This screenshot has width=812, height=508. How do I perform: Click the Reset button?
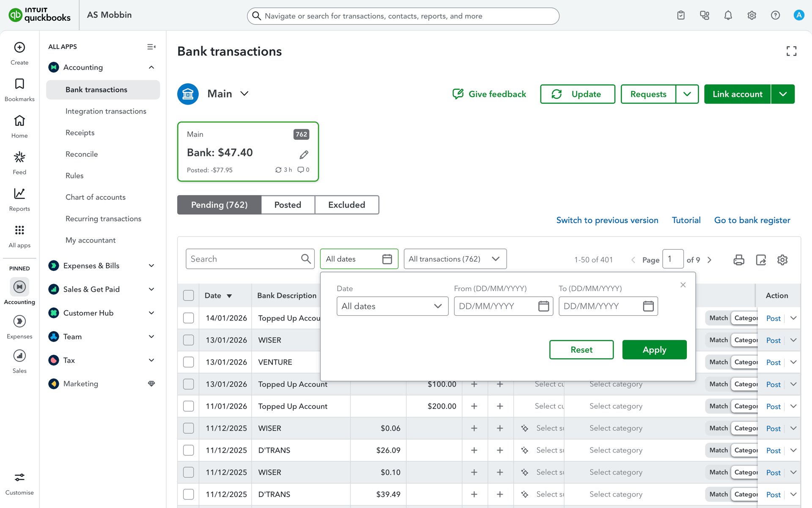582,350
